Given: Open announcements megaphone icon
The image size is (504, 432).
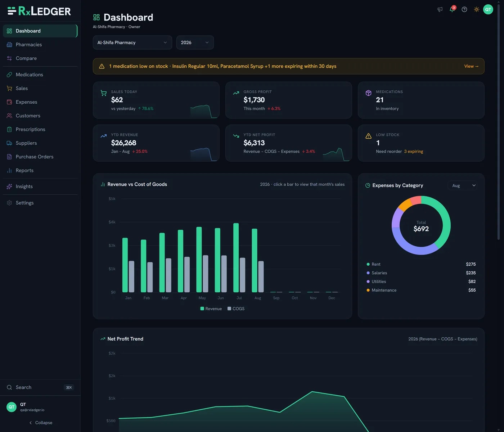Looking at the screenshot, I should pos(440,9).
